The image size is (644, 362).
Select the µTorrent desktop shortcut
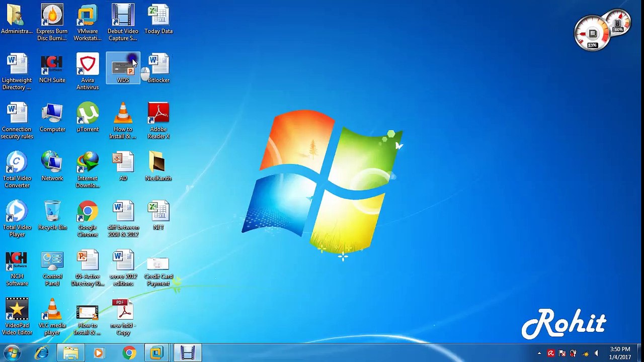tap(88, 118)
